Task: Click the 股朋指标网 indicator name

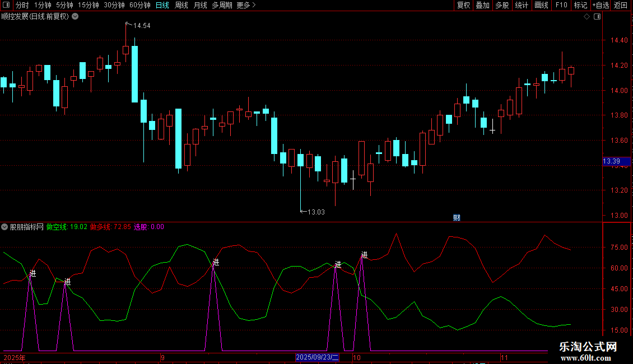Action: pyautogui.click(x=27, y=227)
